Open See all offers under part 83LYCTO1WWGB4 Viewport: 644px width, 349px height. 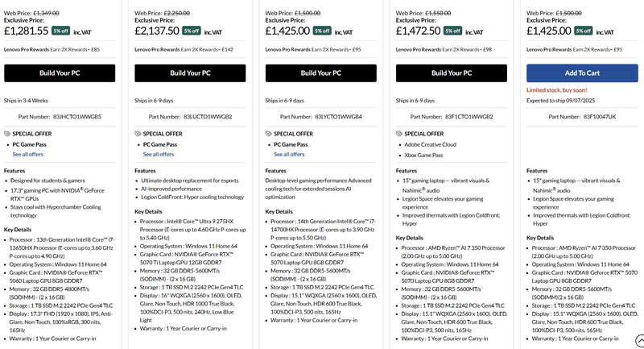coord(289,155)
